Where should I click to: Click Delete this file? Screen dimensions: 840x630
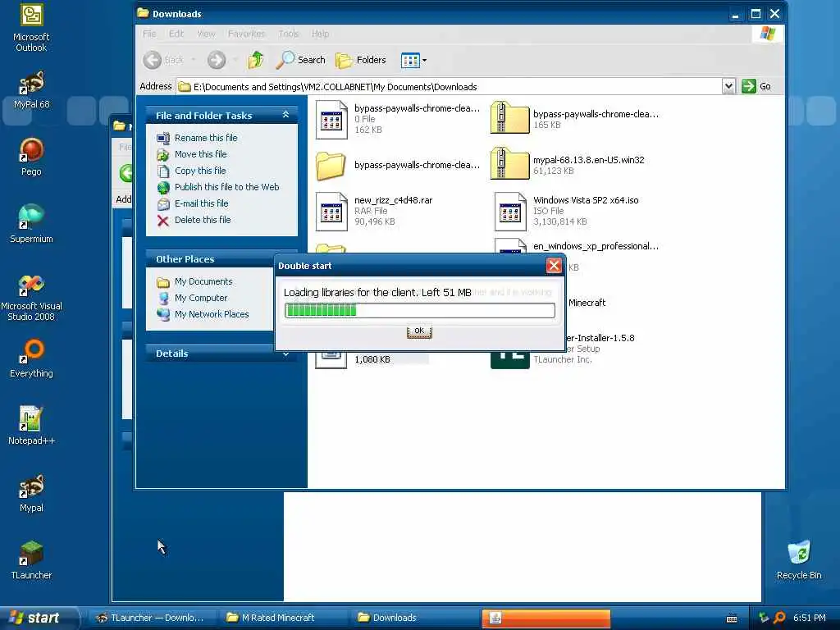tap(203, 220)
